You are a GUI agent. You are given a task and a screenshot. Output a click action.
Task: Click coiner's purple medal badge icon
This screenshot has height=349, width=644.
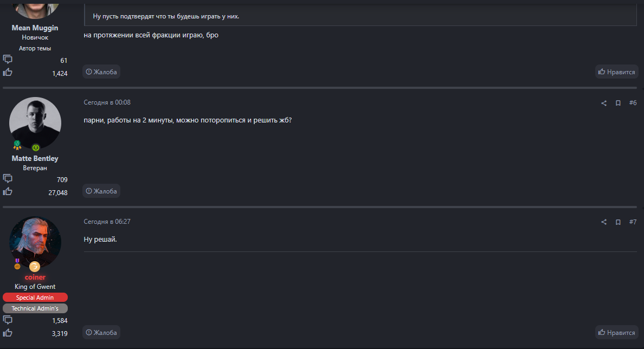tap(17, 264)
